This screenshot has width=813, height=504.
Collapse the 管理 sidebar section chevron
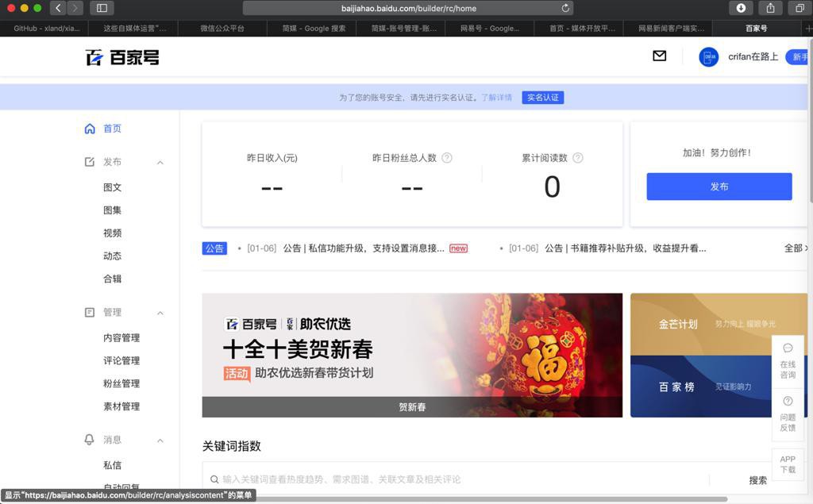tap(160, 313)
